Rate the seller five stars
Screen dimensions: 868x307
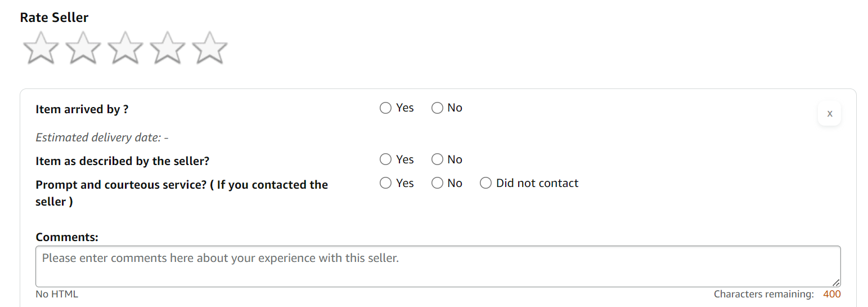pos(210,48)
